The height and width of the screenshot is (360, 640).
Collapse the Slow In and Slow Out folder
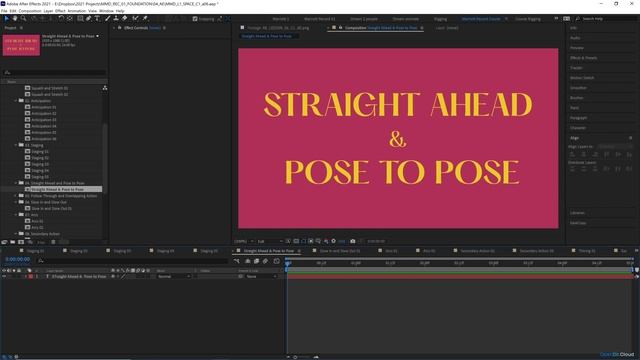16,202
